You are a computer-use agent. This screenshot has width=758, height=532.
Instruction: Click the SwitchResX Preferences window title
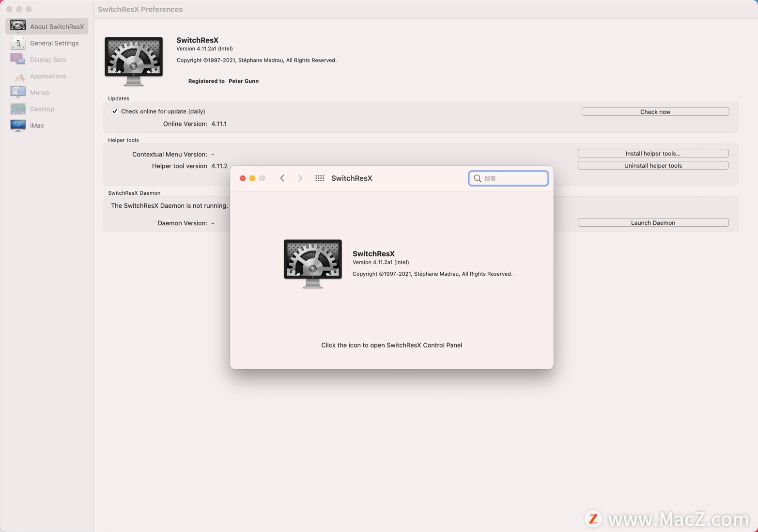coord(140,9)
